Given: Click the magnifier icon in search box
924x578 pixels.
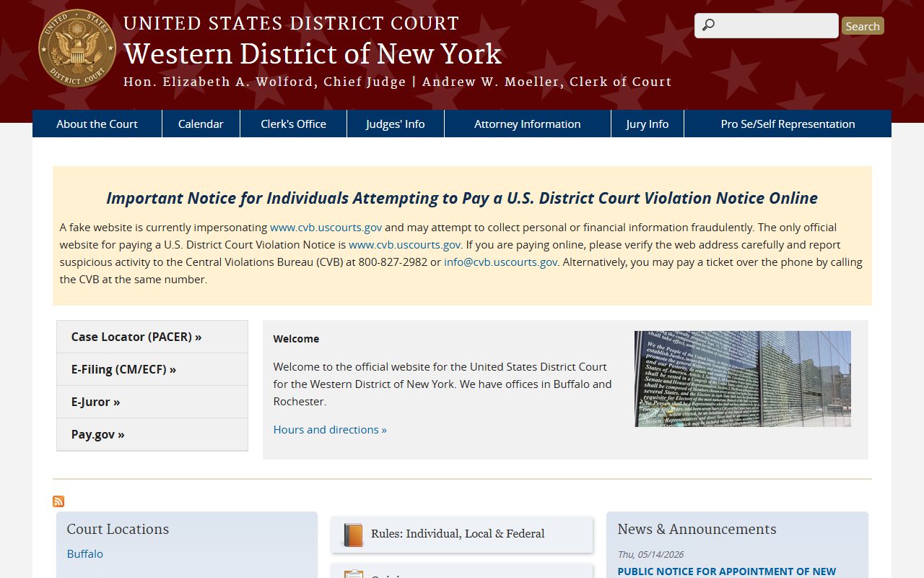Looking at the screenshot, I should click(x=708, y=25).
